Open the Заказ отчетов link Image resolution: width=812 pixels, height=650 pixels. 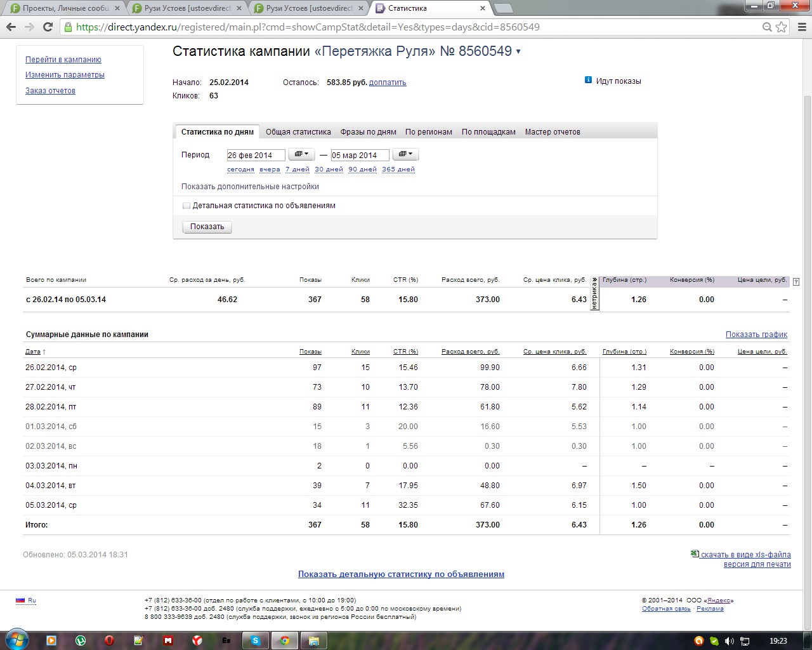point(50,91)
